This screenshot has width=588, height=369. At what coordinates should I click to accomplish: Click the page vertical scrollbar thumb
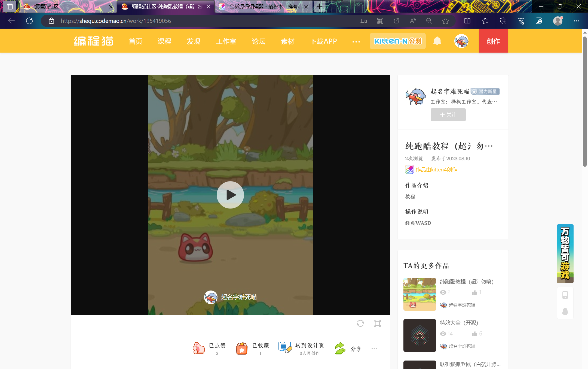585,101
